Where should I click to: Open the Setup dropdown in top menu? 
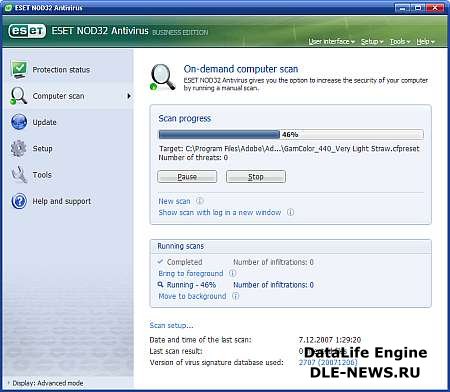point(372,41)
